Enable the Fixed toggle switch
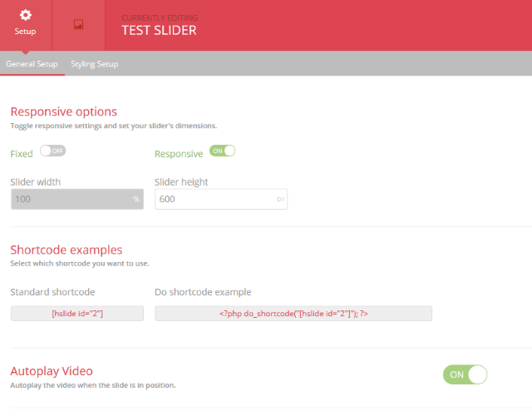Image resolution: width=532 pixels, height=416 pixels. [52, 151]
